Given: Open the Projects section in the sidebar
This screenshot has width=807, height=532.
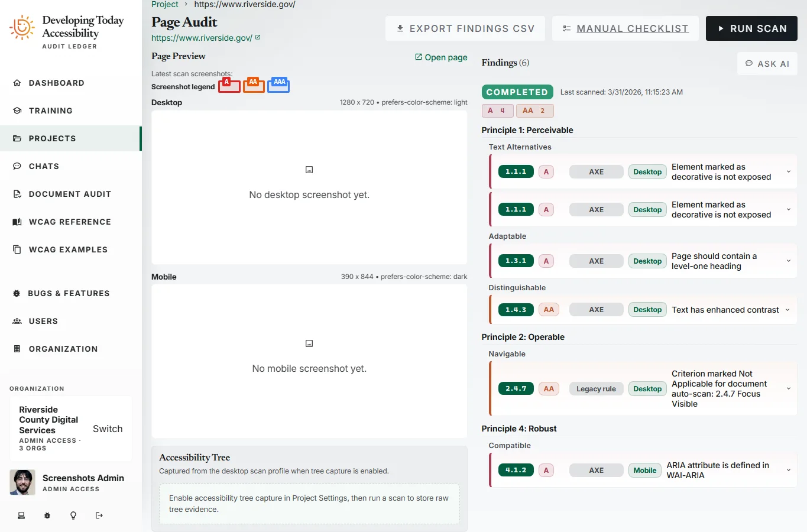Looking at the screenshot, I should (71, 138).
